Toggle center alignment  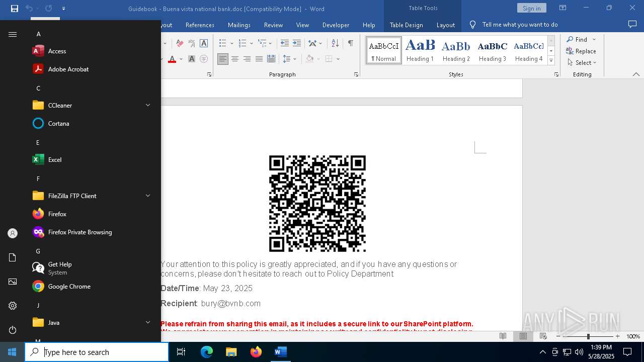tap(235, 59)
